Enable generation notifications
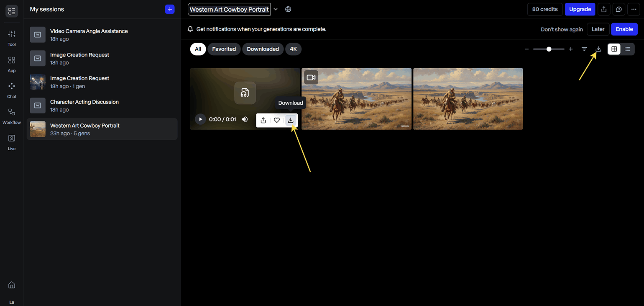The image size is (644, 306). [624, 29]
